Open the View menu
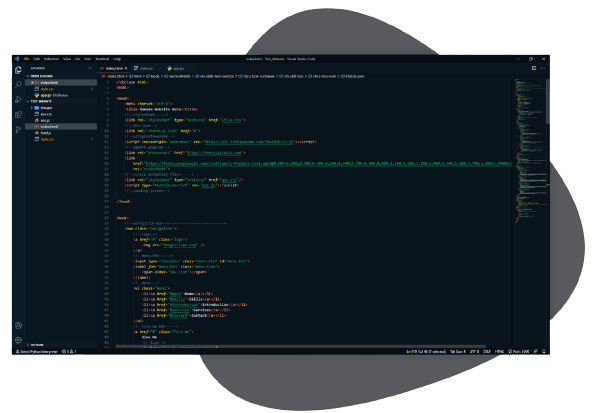 [67, 59]
